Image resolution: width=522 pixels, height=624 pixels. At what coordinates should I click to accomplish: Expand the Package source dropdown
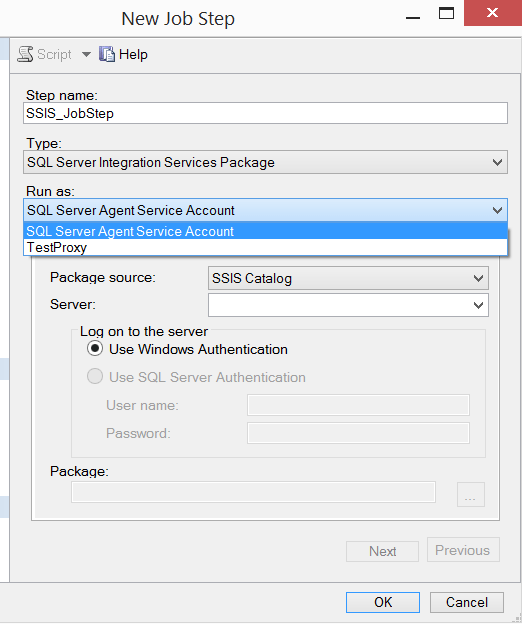pyautogui.click(x=348, y=278)
